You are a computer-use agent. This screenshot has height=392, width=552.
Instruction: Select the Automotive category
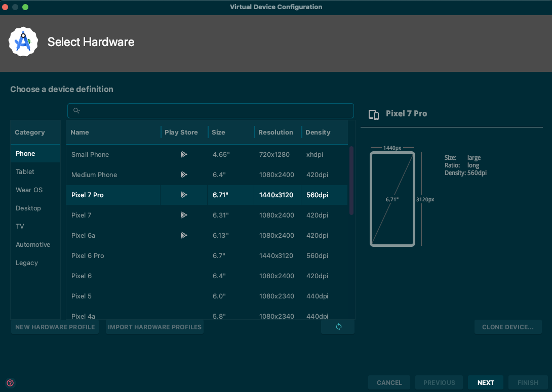pyautogui.click(x=35, y=245)
